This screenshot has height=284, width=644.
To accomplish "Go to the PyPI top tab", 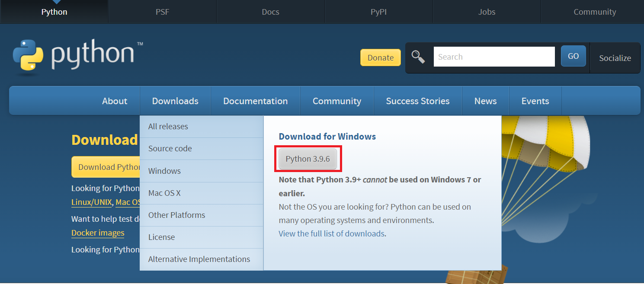I will click(x=378, y=12).
